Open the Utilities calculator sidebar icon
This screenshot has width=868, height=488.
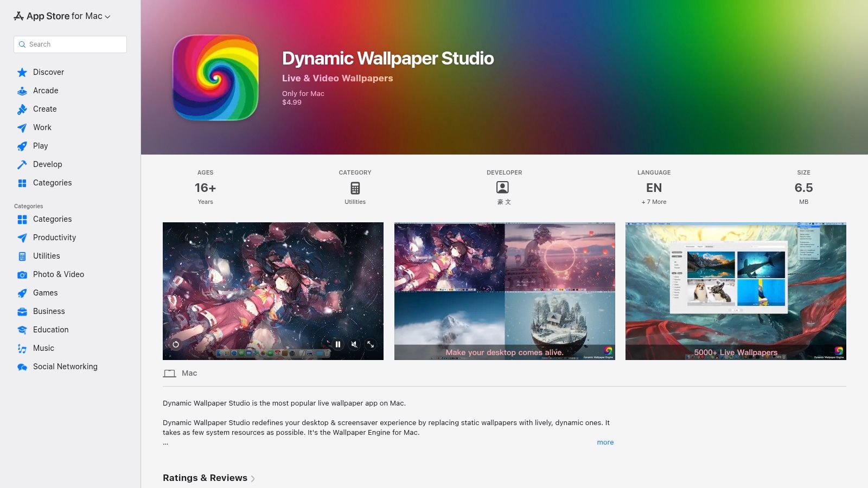tap(22, 256)
